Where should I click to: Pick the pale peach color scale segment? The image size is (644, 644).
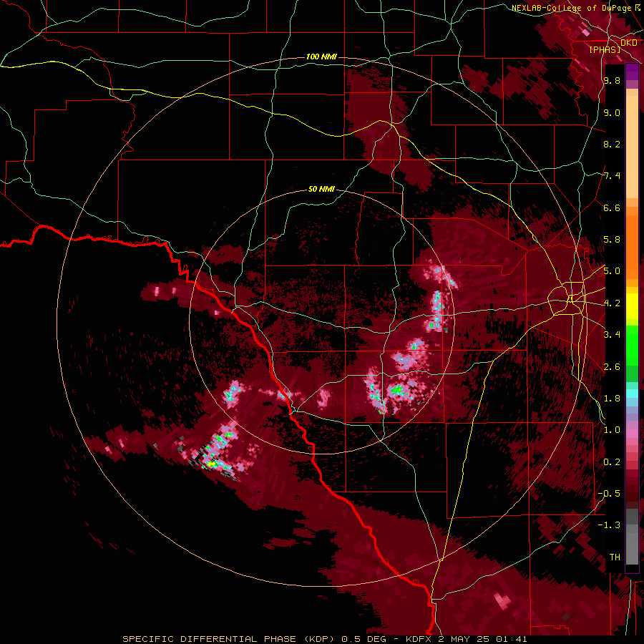(x=632, y=148)
